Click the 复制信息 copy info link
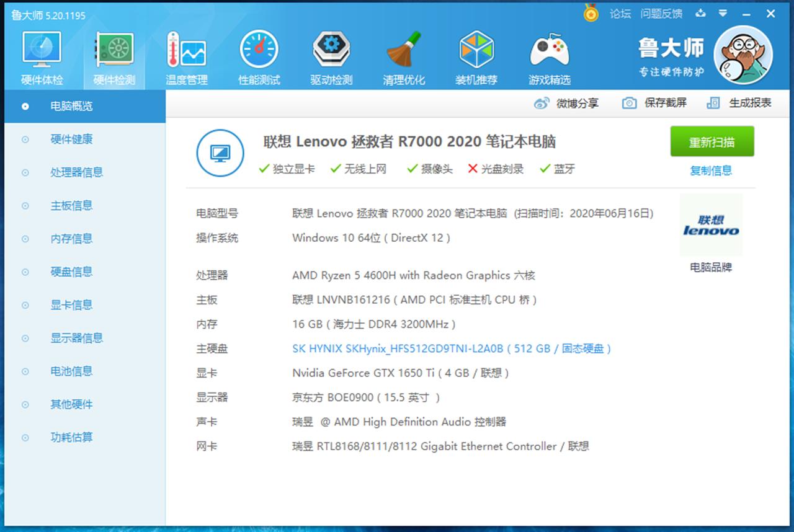 click(x=711, y=171)
